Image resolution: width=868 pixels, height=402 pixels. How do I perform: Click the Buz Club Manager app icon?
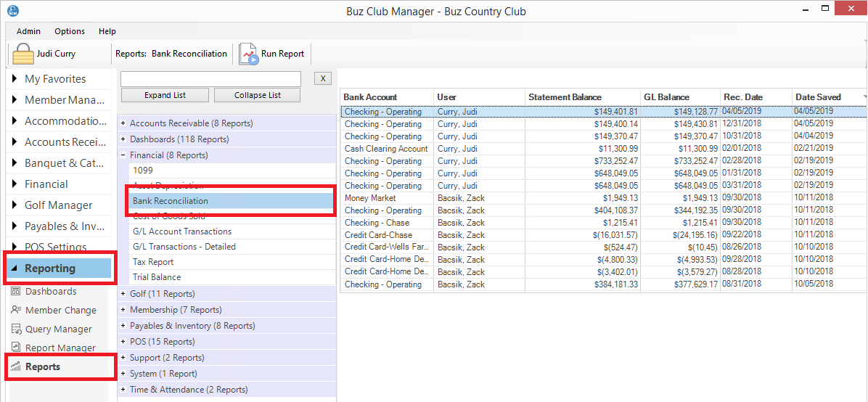point(13,11)
